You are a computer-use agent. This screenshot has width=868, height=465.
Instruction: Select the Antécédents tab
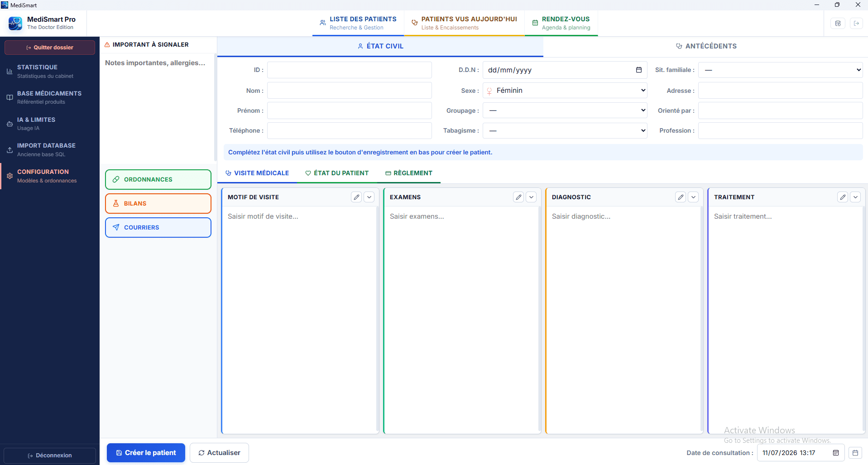(x=706, y=46)
